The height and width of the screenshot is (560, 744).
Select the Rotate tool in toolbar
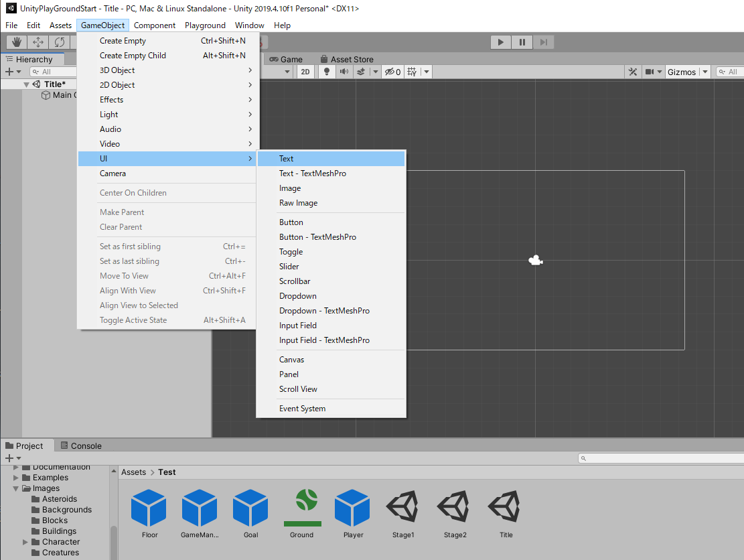click(x=60, y=42)
